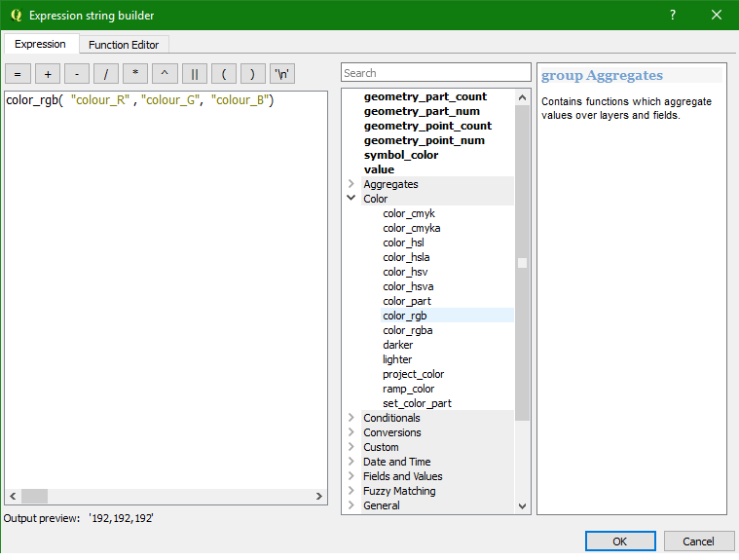Select the color_part function
This screenshot has height=560, width=739.
pos(407,301)
